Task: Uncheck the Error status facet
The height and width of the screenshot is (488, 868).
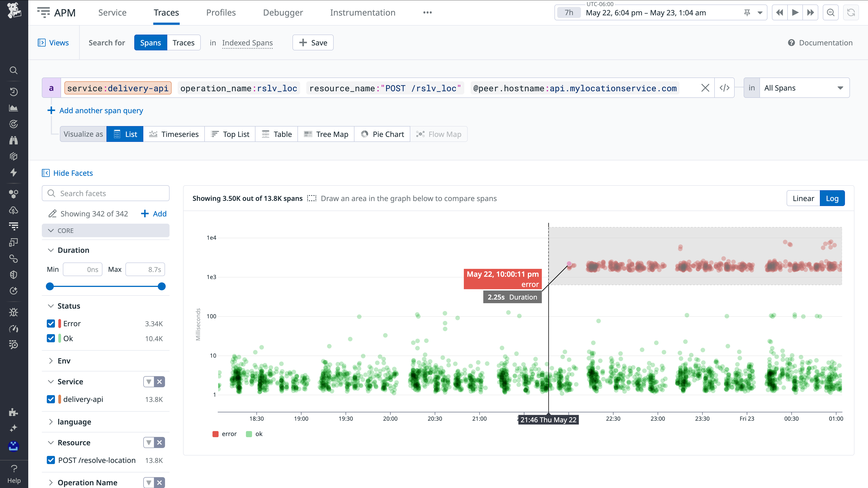Action: pos(51,323)
